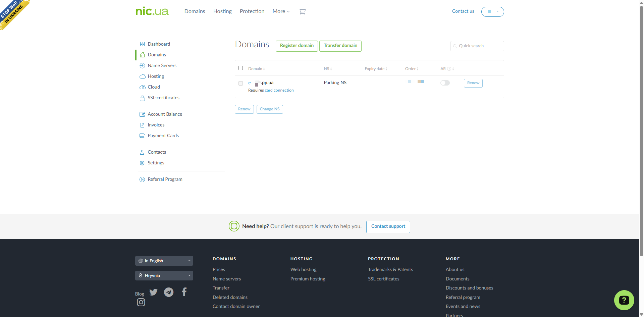Open the Hryvnia currency dropdown

click(x=164, y=276)
